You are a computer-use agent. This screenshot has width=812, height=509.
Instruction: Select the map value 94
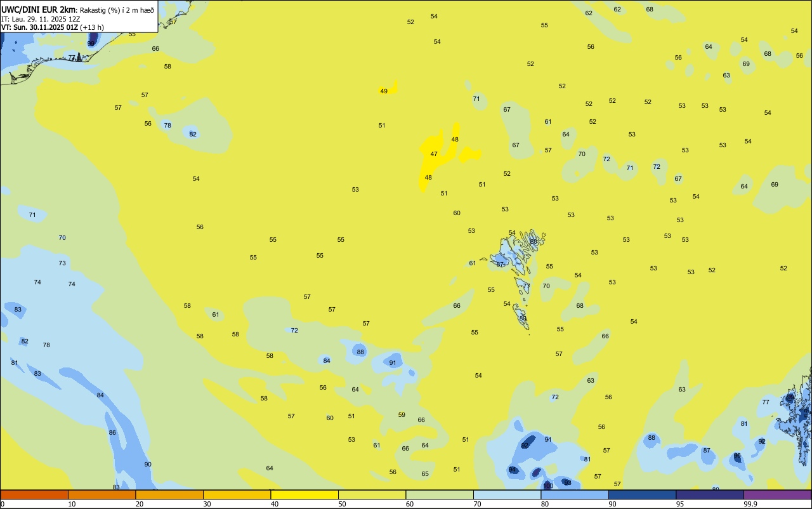[512, 470]
